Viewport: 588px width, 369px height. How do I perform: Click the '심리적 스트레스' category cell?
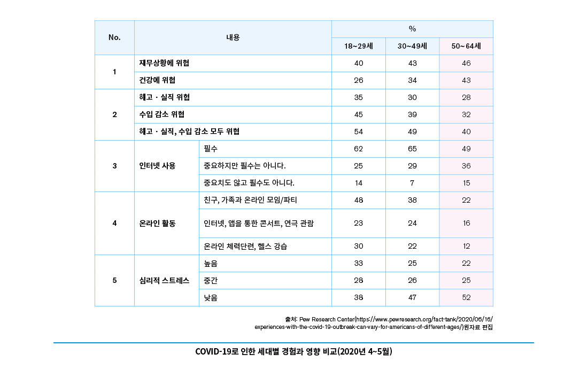coord(164,280)
